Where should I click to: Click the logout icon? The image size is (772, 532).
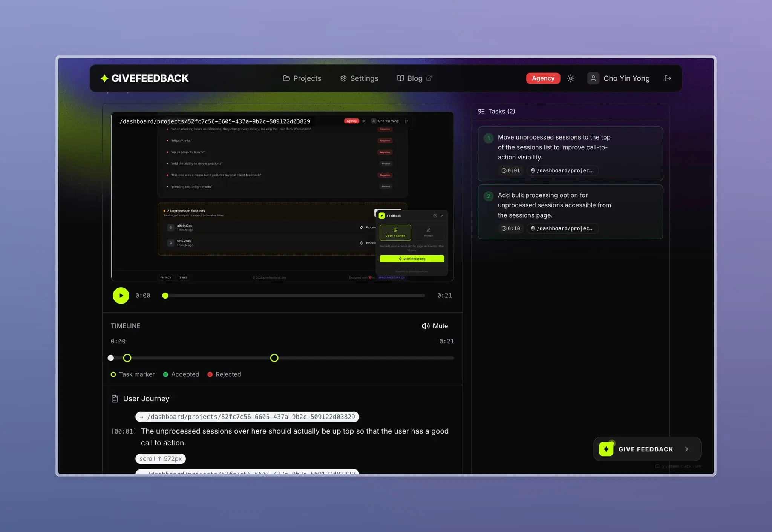668,78
